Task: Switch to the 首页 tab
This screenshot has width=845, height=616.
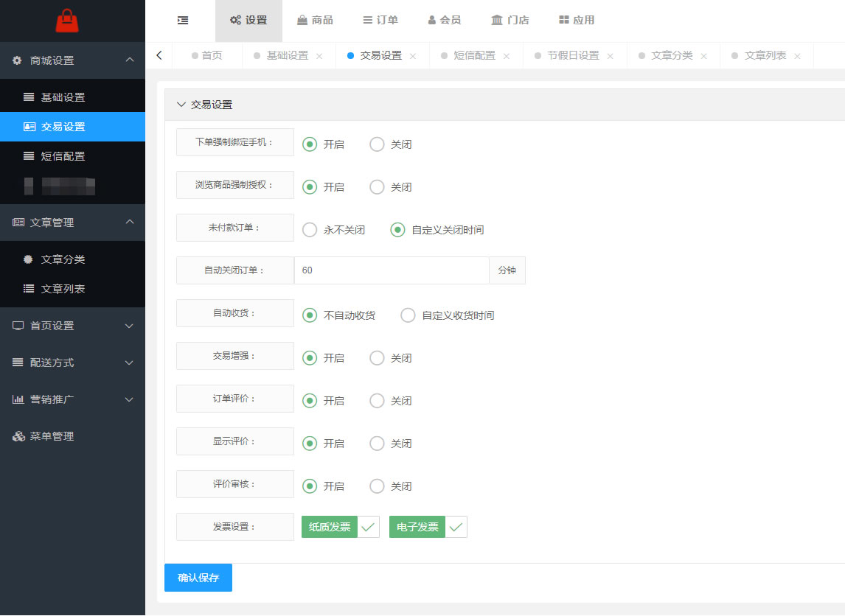Action: pyautogui.click(x=207, y=55)
